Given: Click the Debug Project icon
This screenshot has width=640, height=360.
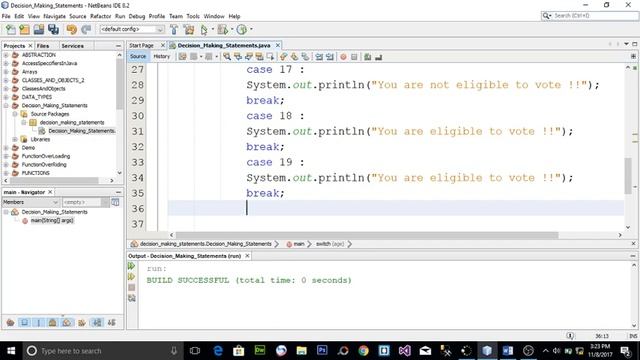Looking at the screenshot, I should tap(223, 29).
